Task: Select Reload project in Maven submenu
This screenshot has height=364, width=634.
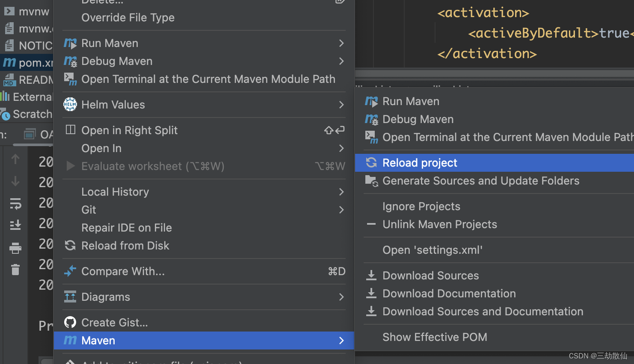Action: 420,163
